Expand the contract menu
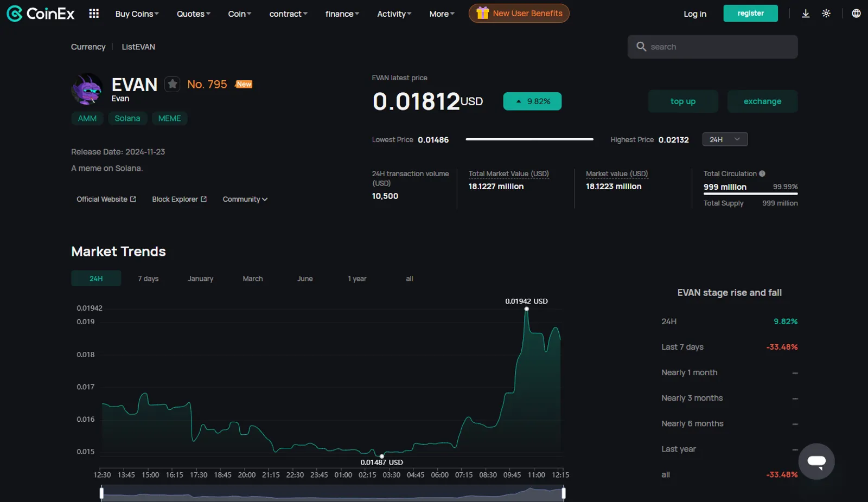The height and width of the screenshot is (502, 868). point(288,14)
